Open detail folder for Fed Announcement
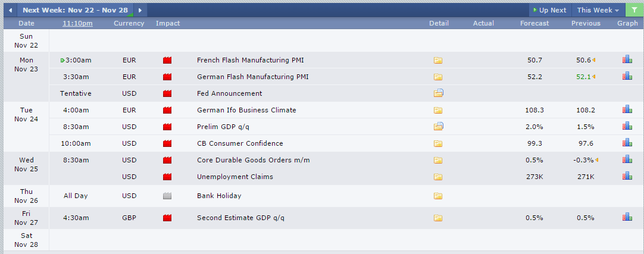The image size is (644, 254). click(x=438, y=93)
